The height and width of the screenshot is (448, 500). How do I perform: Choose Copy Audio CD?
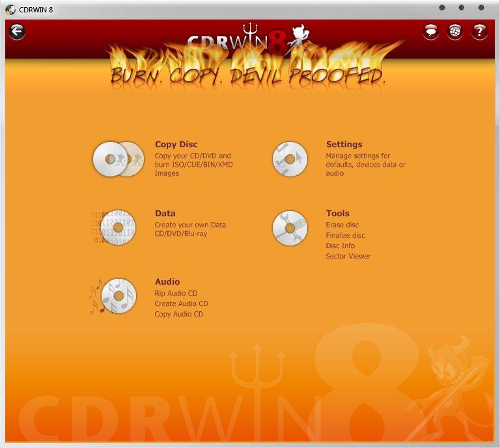[178, 314]
